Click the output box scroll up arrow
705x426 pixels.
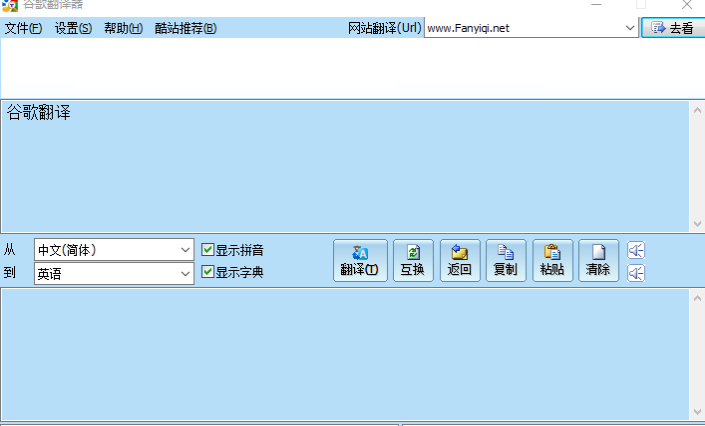coord(697,298)
